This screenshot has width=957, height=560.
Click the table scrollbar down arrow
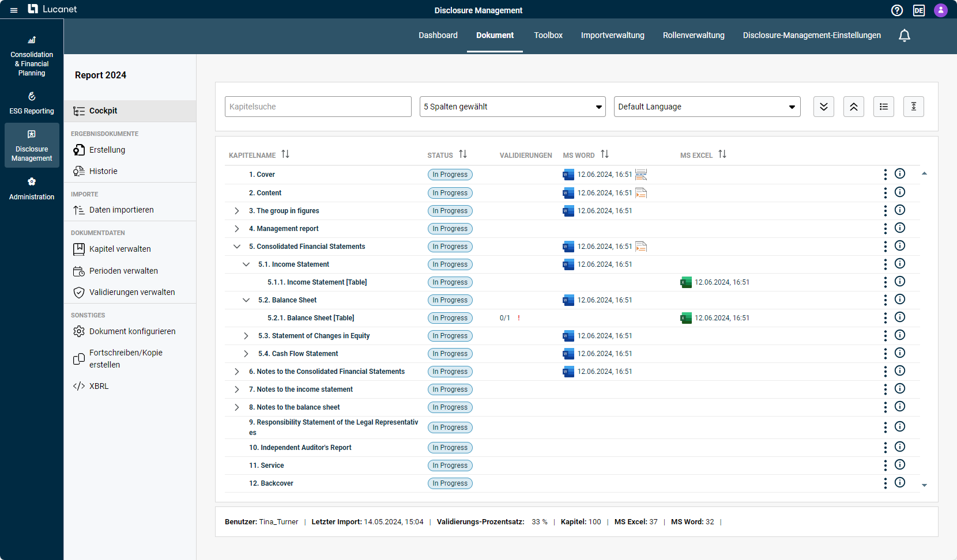924,485
